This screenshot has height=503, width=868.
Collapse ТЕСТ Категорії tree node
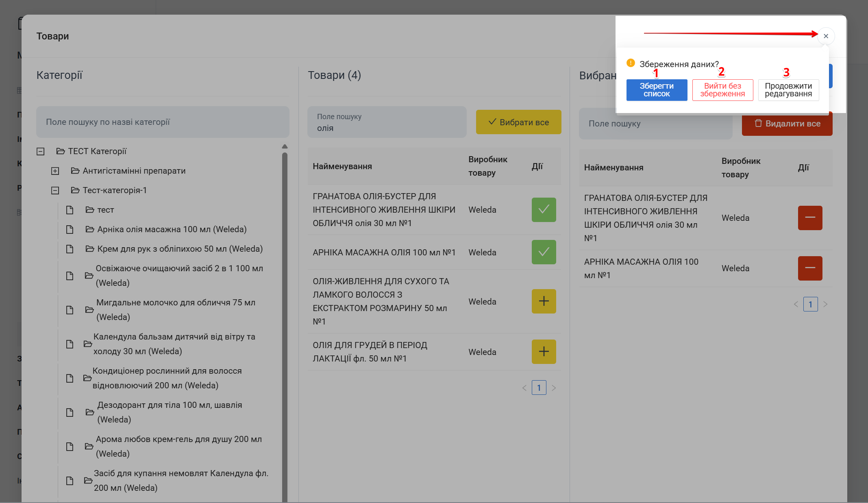pyautogui.click(x=41, y=152)
